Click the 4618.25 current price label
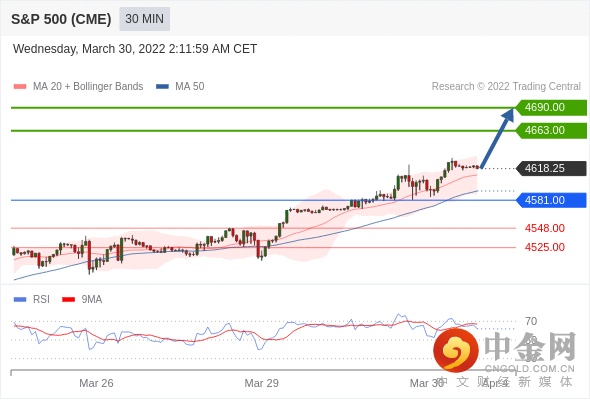The image size is (590, 400). (x=551, y=168)
